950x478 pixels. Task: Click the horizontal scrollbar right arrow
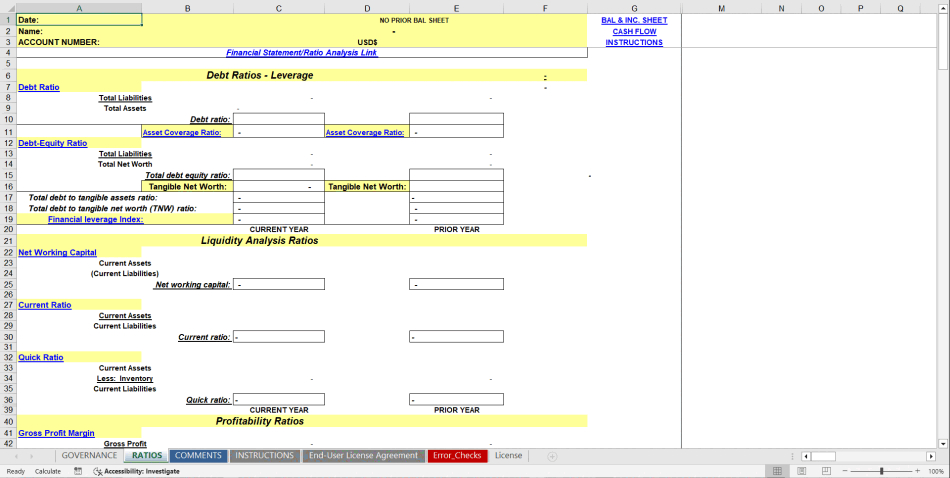931,456
